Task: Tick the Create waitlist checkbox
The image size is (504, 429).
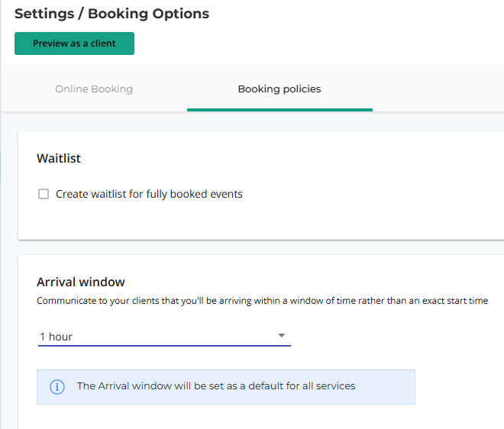Action: pos(44,194)
